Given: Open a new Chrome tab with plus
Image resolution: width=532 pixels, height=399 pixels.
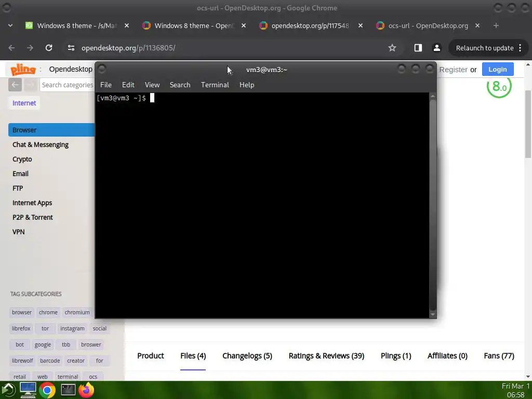Looking at the screenshot, I should click(496, 25).
